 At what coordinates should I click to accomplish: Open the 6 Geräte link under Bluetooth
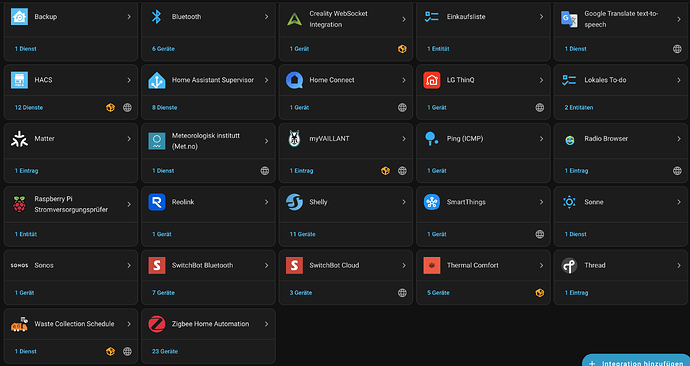point(163,49)
